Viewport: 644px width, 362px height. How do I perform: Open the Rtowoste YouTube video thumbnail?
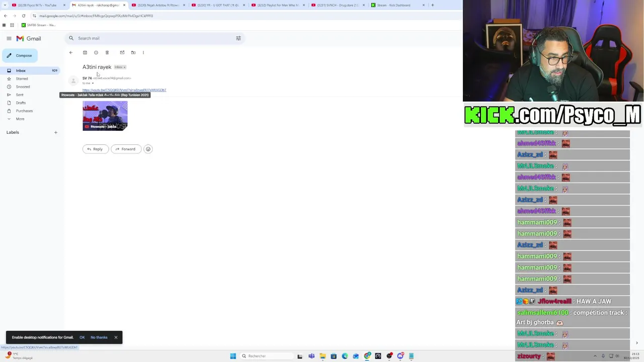(x=105, y=116)
